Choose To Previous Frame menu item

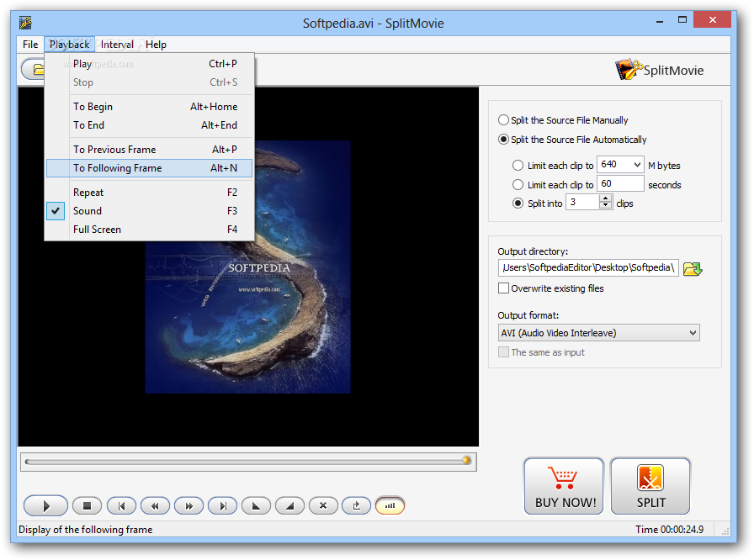pos(149,150)
